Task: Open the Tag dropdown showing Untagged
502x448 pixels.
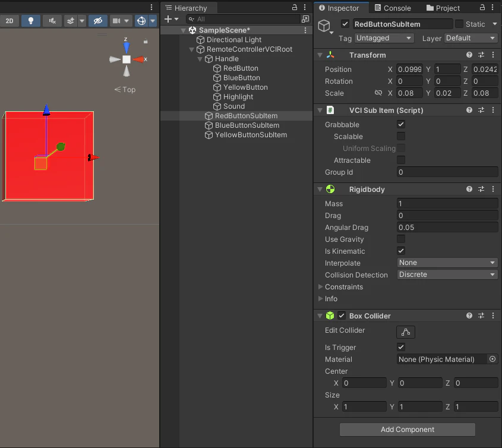Action: pos(384,38)
